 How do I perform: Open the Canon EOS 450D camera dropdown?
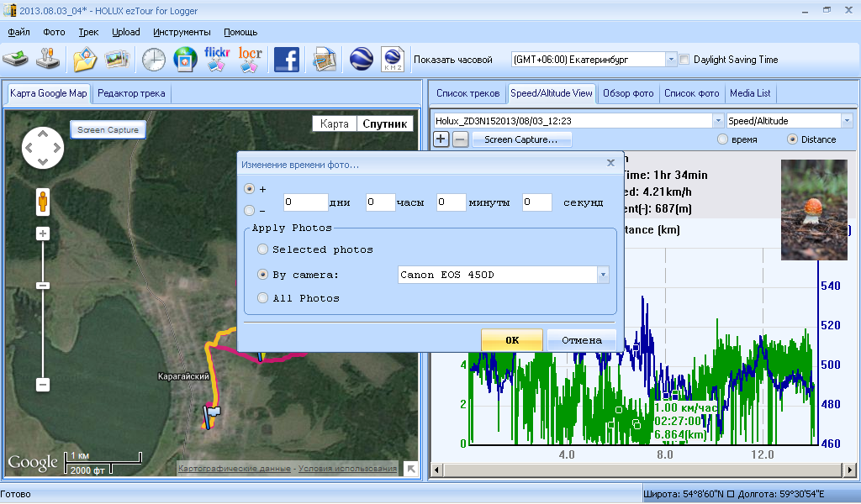(603, 275)
